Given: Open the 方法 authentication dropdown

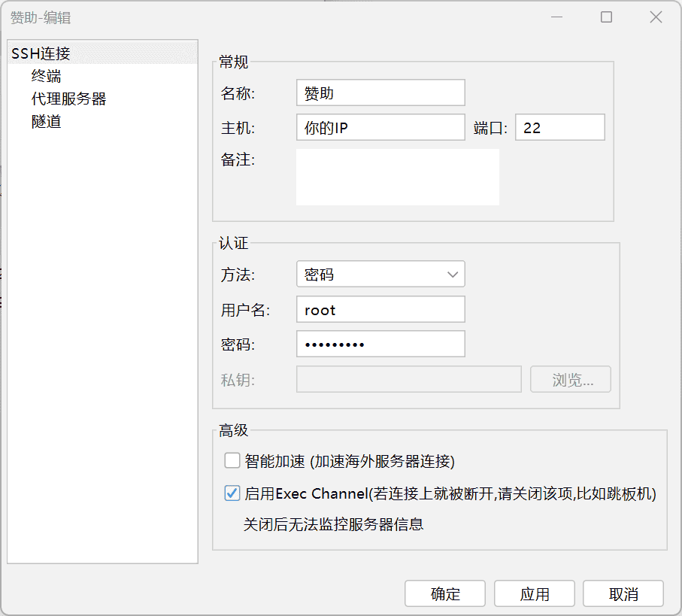Looking at the screenshot, I should [380, 274].
